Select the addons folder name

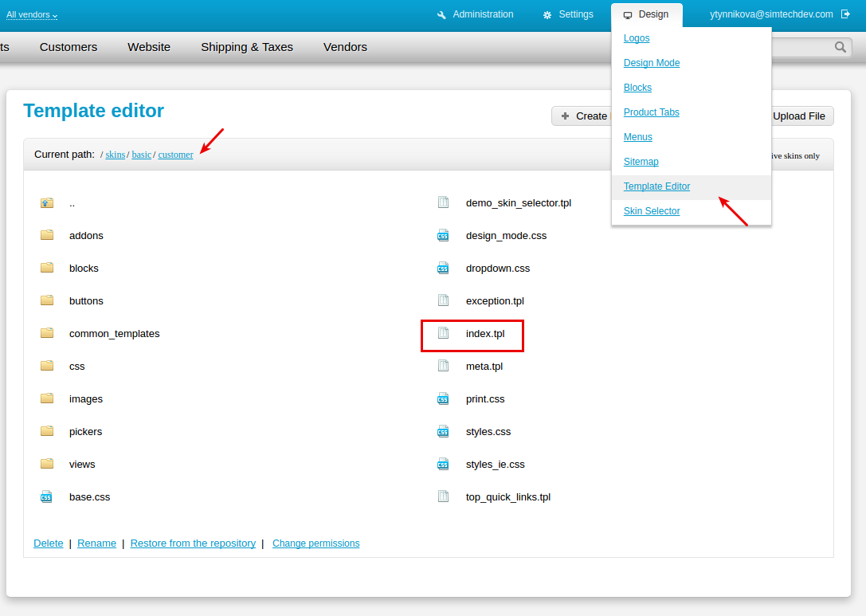click(86, 236)
